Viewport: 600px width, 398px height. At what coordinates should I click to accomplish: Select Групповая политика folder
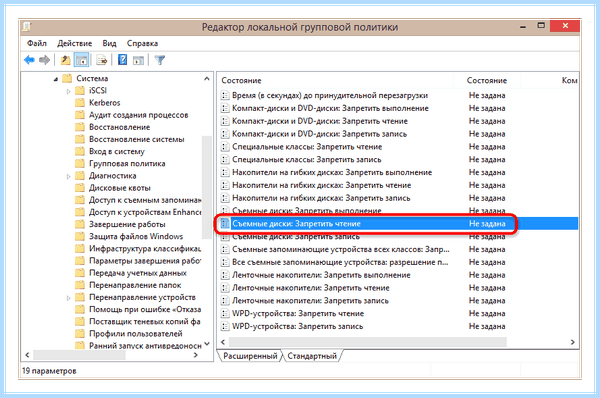[x=127, y=163]
